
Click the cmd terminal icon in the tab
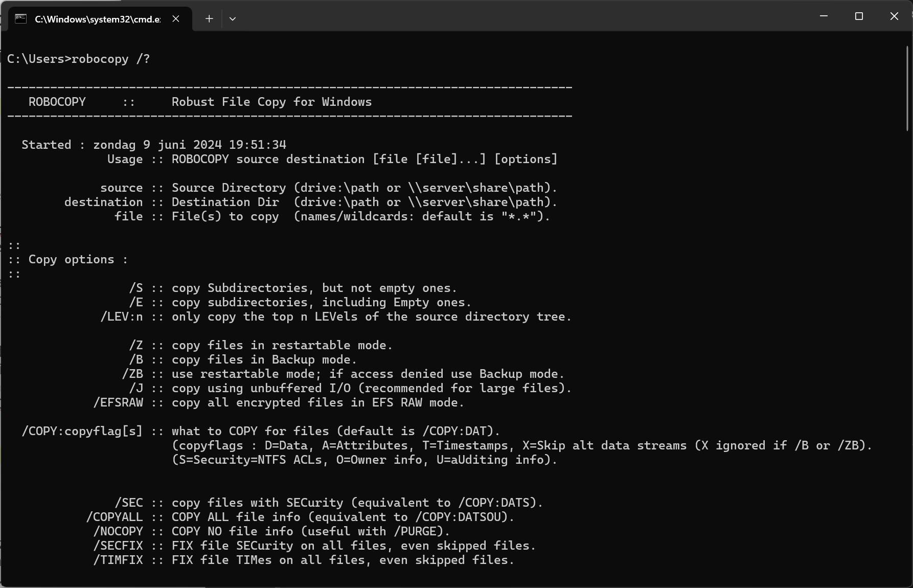coord(20,19)
